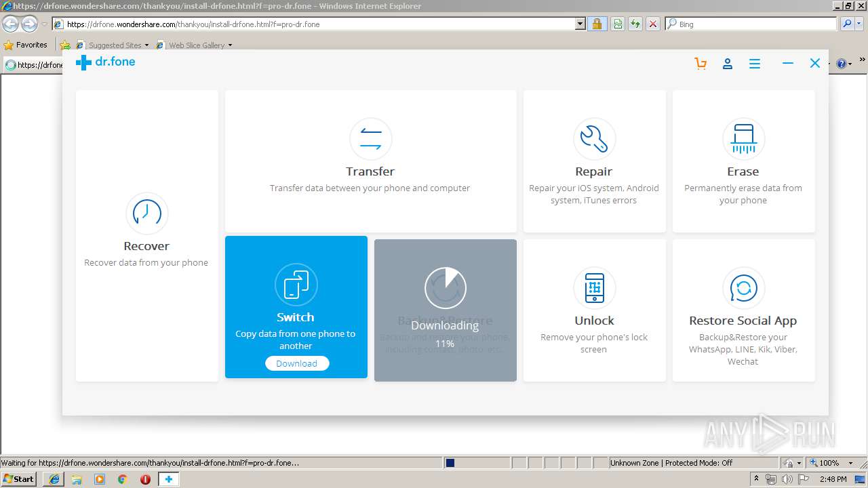Click 'Permanently erase data from your phone' text
Image resolution: width=868 pixels, height=488 pixels.
[743, 194]
